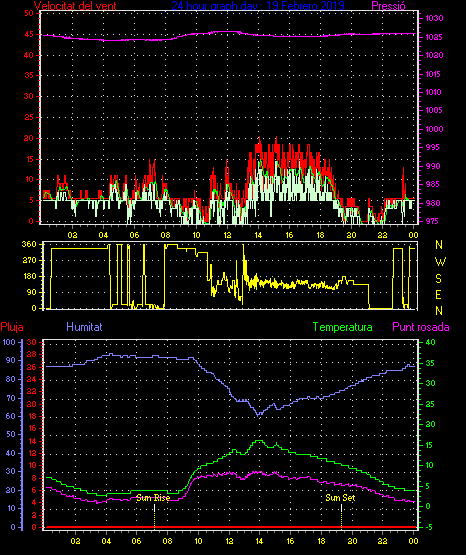
Task: Click the 1020 pressure axis value
Action: (x=434, y=55)
